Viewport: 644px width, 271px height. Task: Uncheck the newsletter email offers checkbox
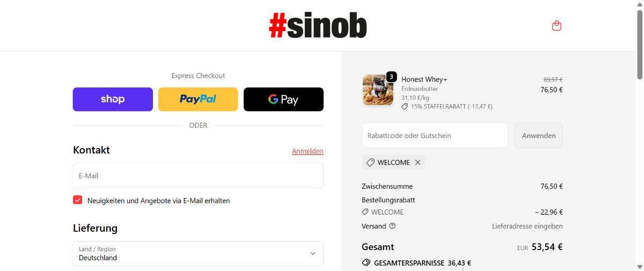point(78,200)
